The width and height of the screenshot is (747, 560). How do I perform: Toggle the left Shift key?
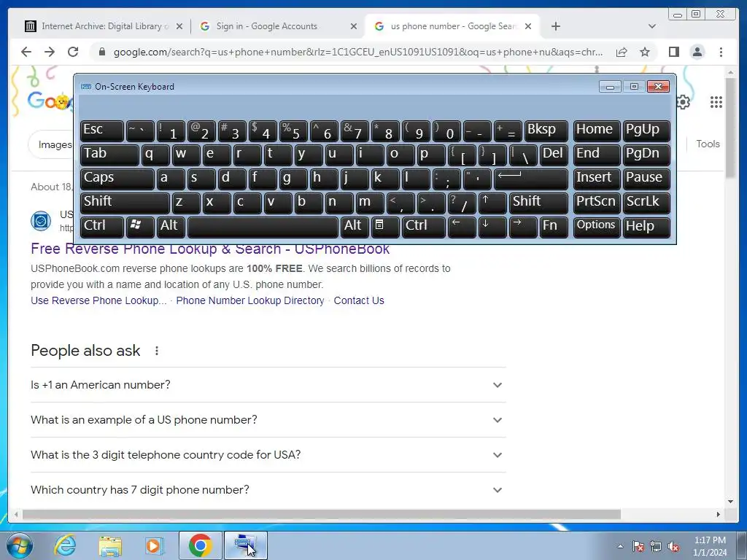125,203
